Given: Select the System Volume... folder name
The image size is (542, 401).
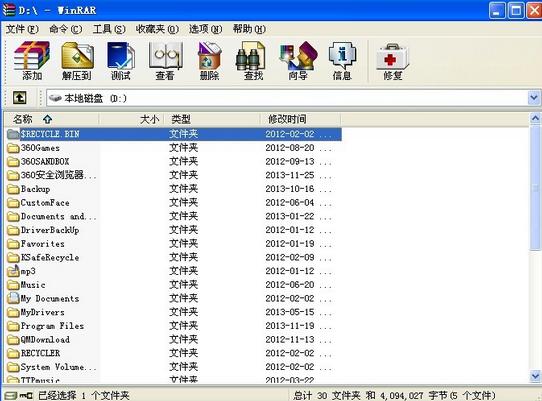Looking at the screenshot, I should tap(58, 367).
